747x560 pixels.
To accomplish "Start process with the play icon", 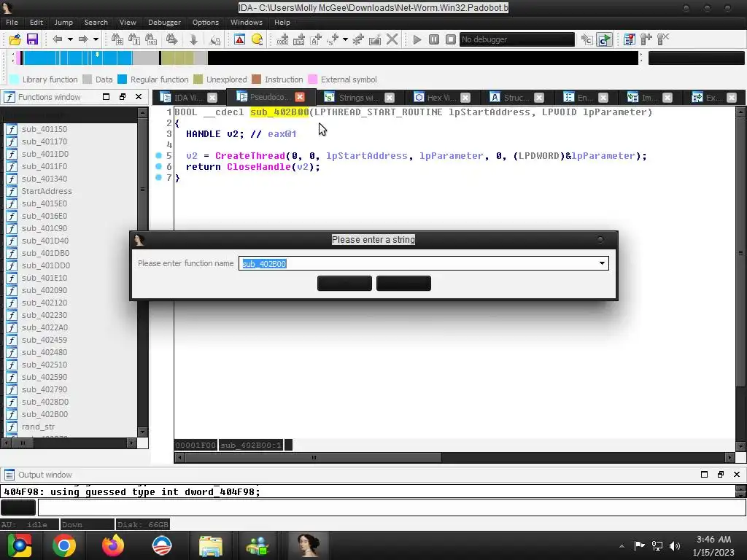I will 417,39.
